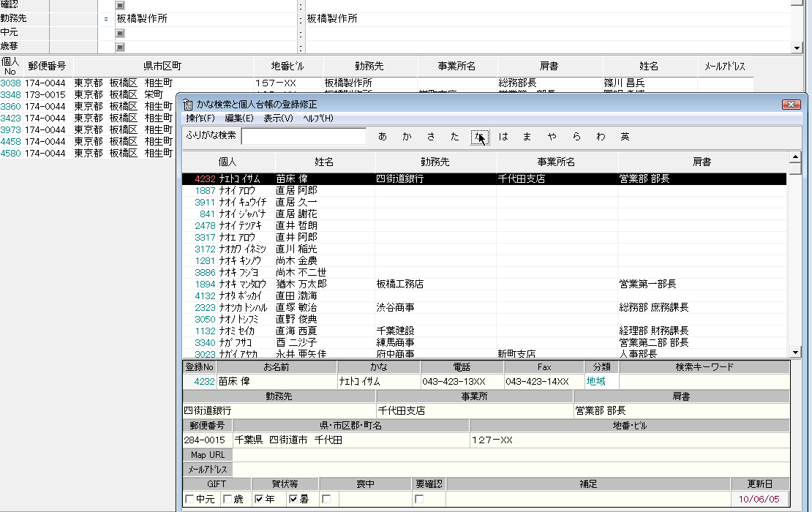Click the name list scroll down arrow
This screenshot has height=512, width=812.
[x=795, y=352]
